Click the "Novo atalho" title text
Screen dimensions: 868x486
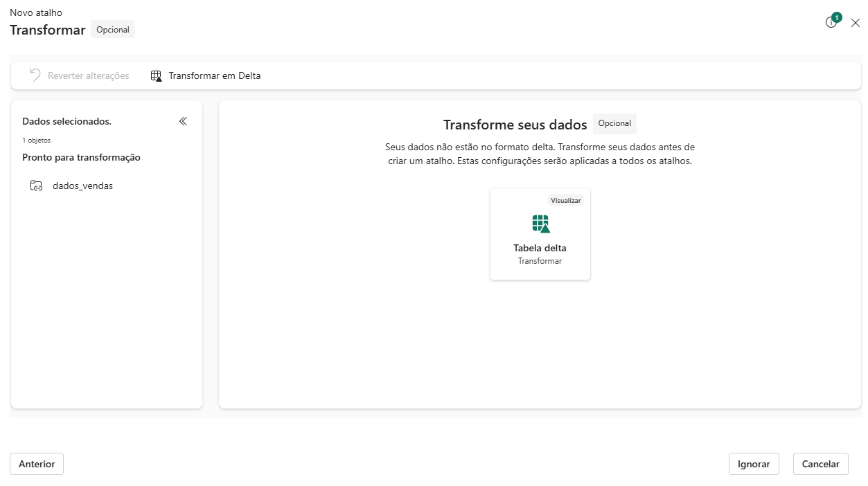click(x=36, y=12)
